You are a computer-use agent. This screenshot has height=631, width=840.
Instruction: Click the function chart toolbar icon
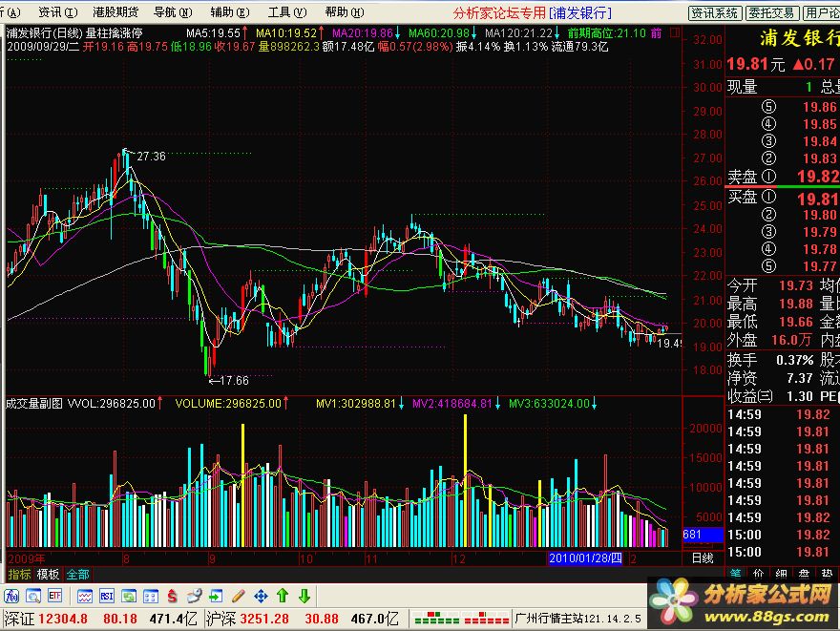coord(11,596)
